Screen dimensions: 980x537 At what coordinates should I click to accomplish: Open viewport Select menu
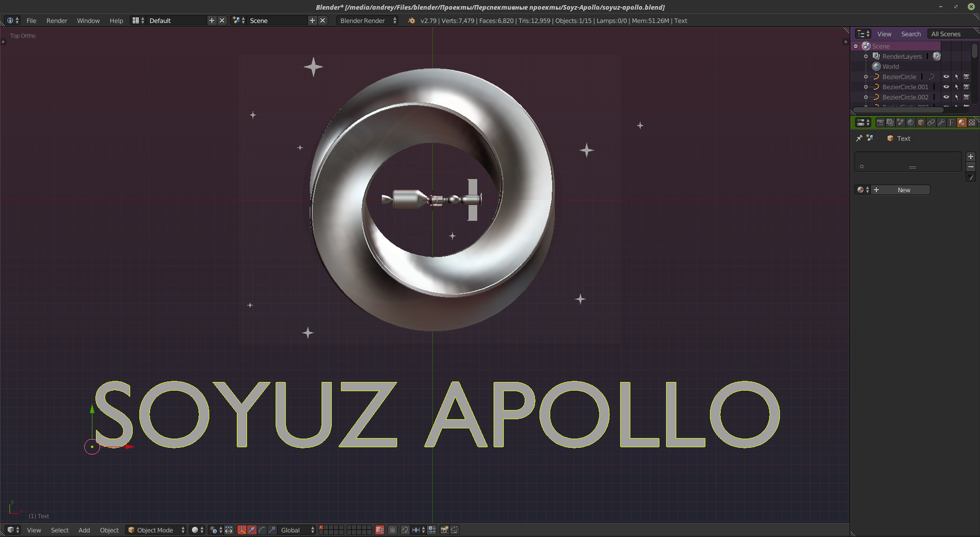click(x=59, y=530)
